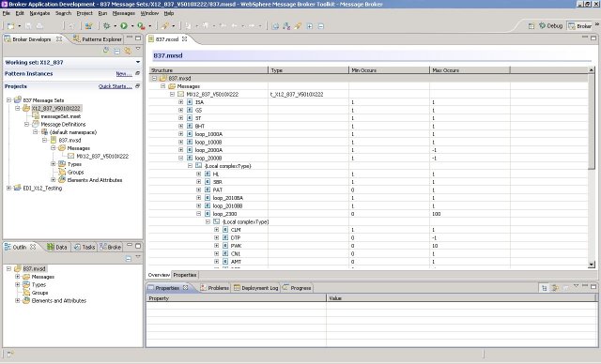Expand the loop_1000A element row
The width and height of the screenshot is (601, 364).
181,134
